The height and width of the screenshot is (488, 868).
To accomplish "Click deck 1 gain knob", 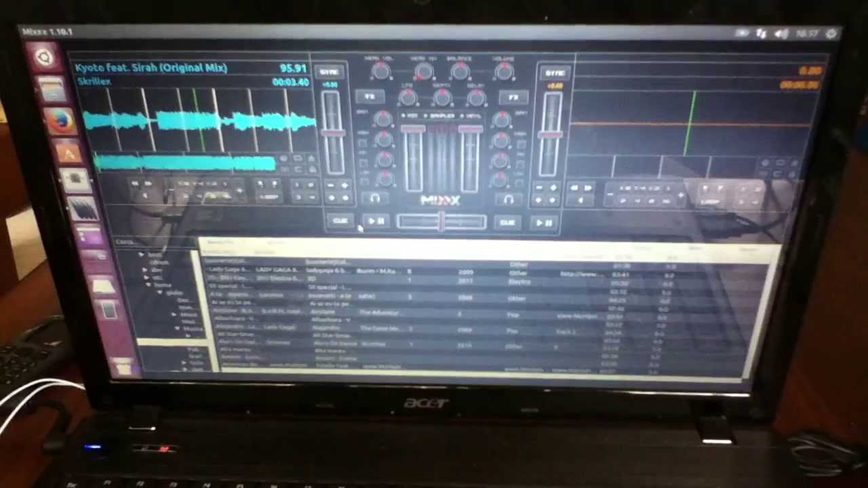I will [383, 120].
